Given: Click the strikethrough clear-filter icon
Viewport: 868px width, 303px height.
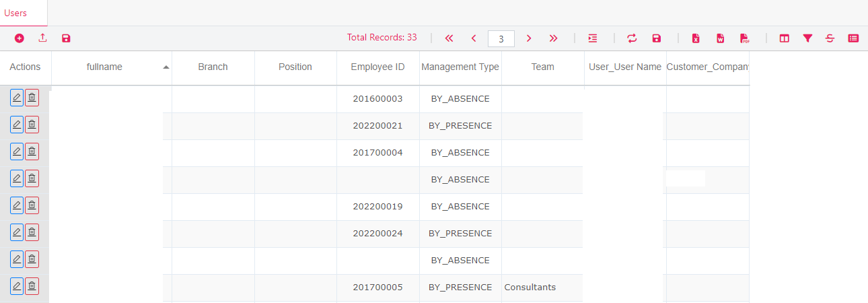Looking at the screenshot, I should pos(830,38).
